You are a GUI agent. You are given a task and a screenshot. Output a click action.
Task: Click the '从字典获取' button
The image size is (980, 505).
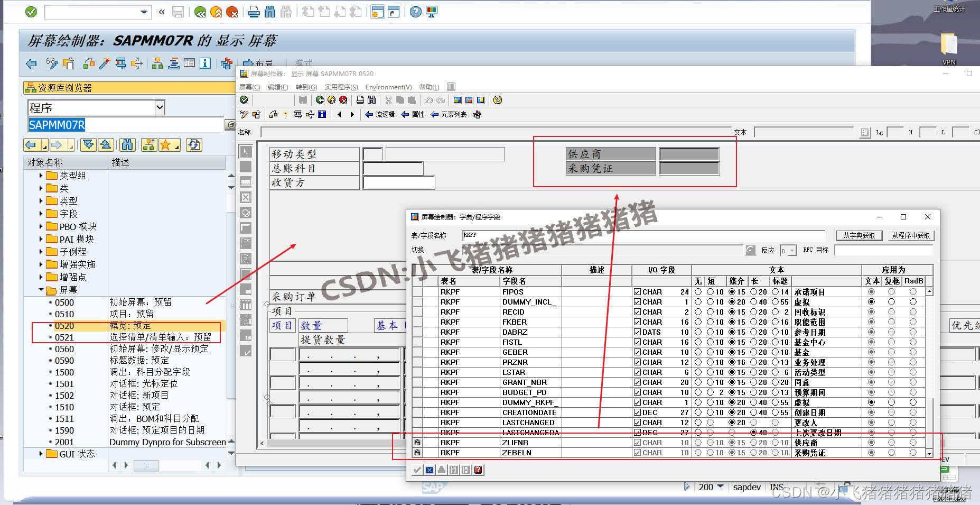coord(859,235)
